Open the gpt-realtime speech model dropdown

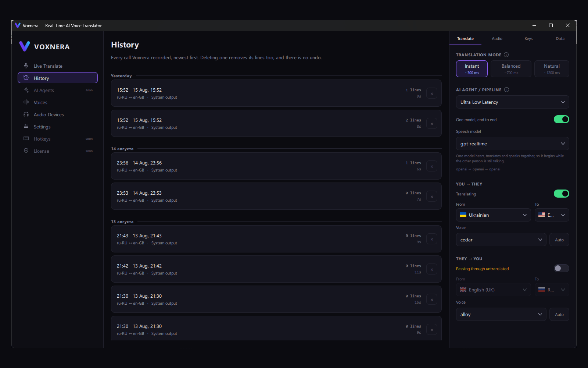[512, 144]
